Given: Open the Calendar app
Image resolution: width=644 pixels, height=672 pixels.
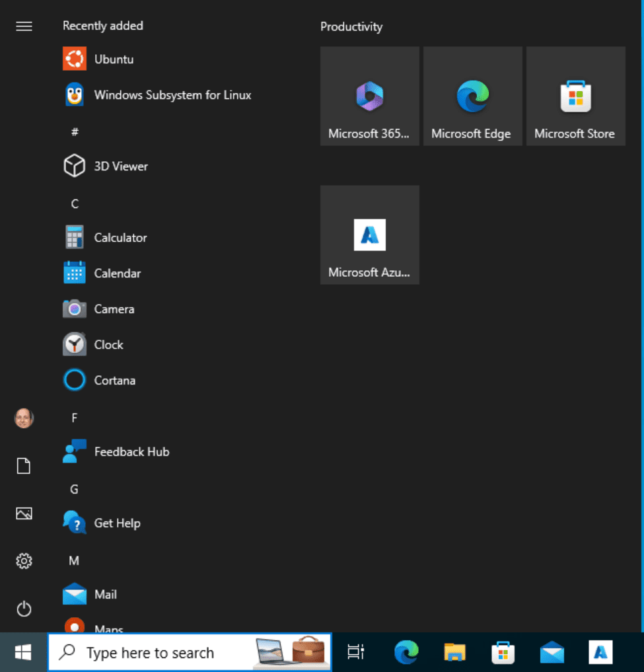Looking at the screenshot, I should click(x=119, y=273).
